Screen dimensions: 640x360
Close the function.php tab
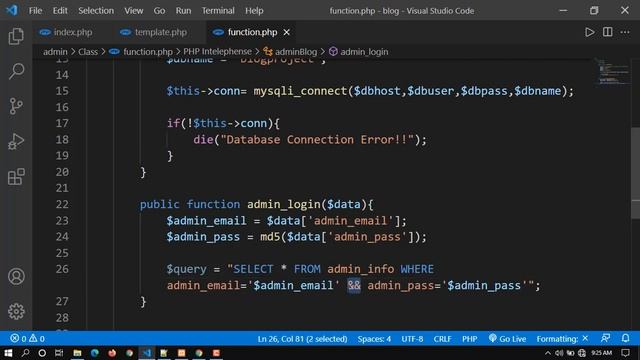pos(287,32)
